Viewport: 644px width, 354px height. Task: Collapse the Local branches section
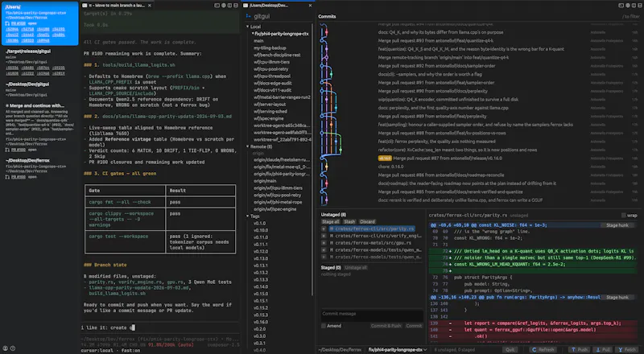coord(248,27)
